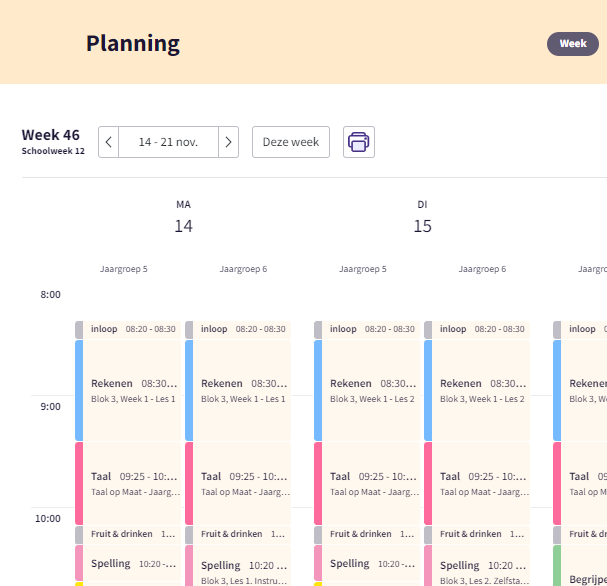
Task: Select the Week view toggle
Action: 573,44
